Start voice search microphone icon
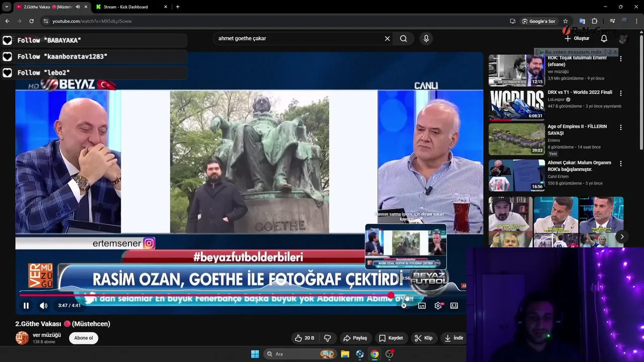 click(426, 38)
